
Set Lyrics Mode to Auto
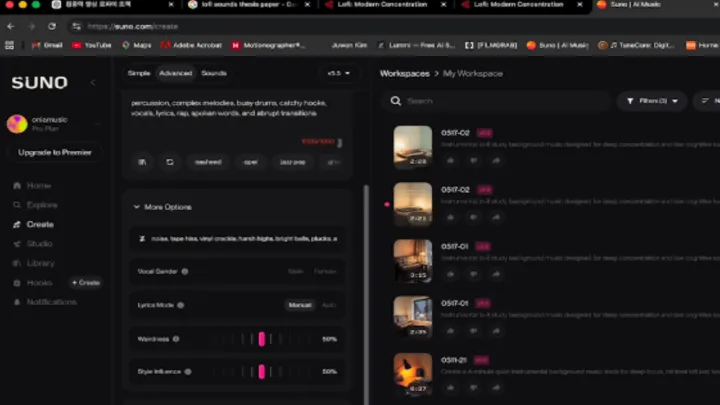tap(329, 305)
